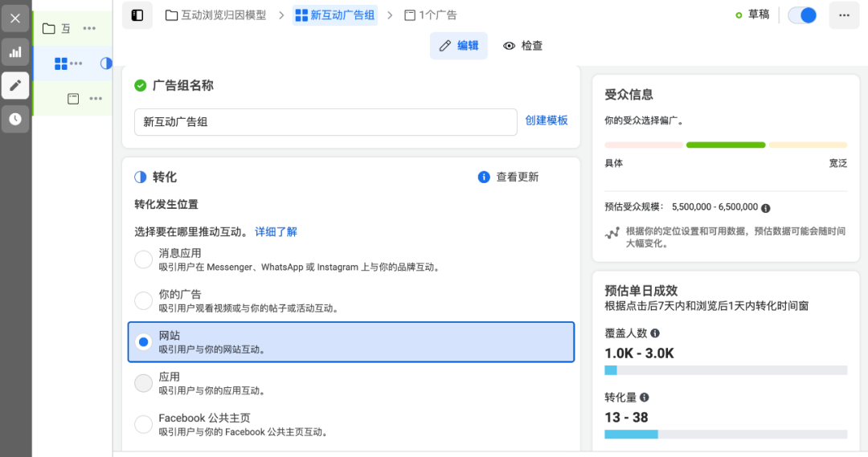
Task: Open the three-dot more options menu
Action: (844, 15)
